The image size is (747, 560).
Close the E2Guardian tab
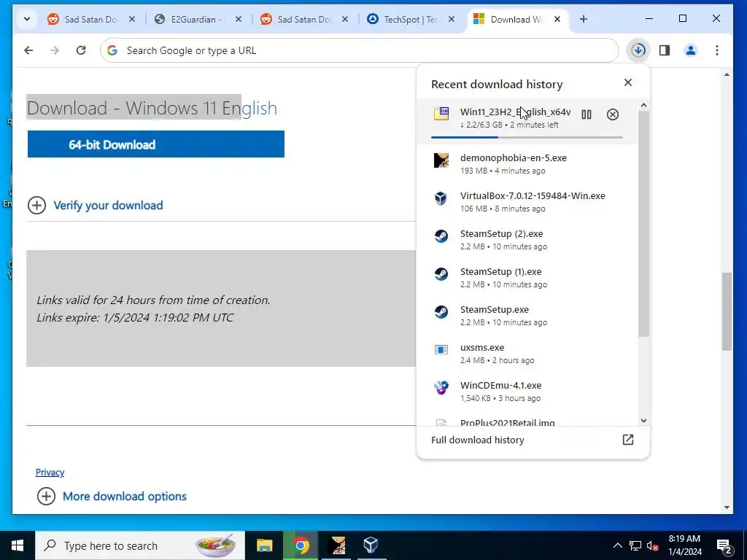pos(239,19)
